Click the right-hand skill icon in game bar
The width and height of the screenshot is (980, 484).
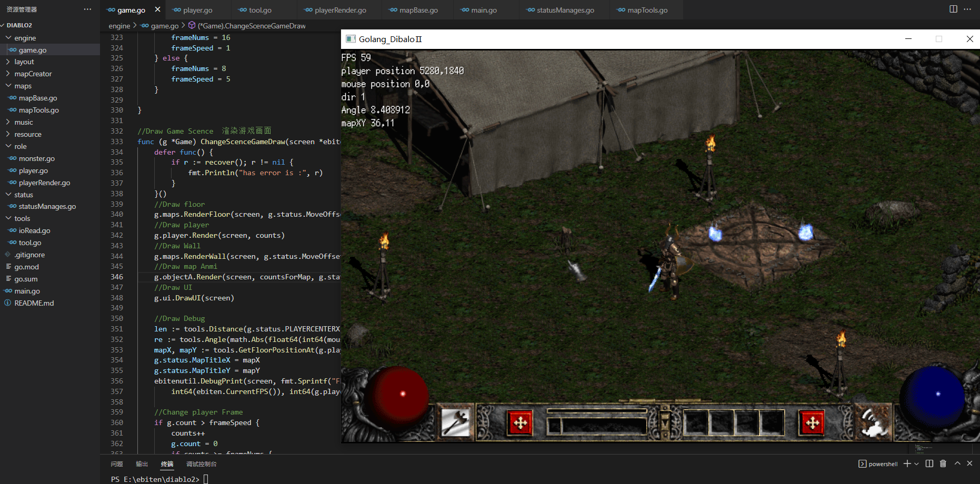874,422
